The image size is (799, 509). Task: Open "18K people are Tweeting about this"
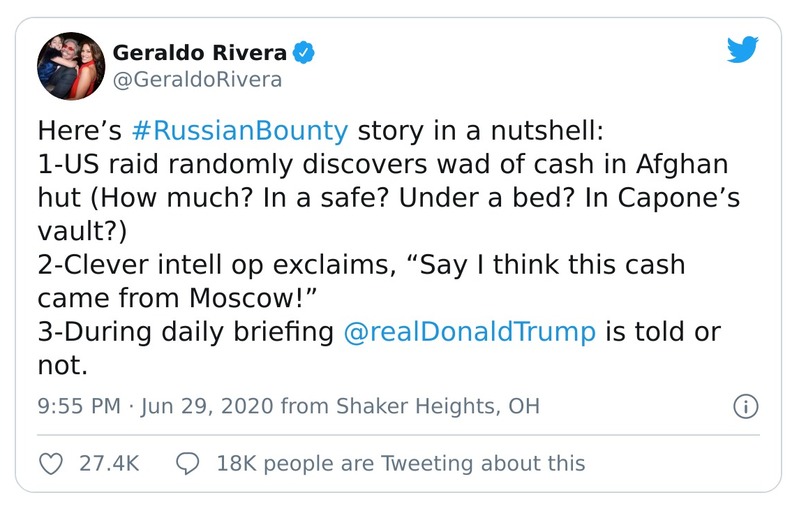pyautogui.click(x=400, y=463)
